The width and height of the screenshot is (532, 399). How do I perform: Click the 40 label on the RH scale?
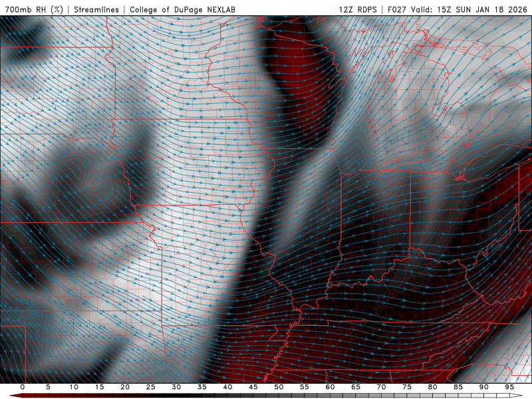[x=227, y=387]
